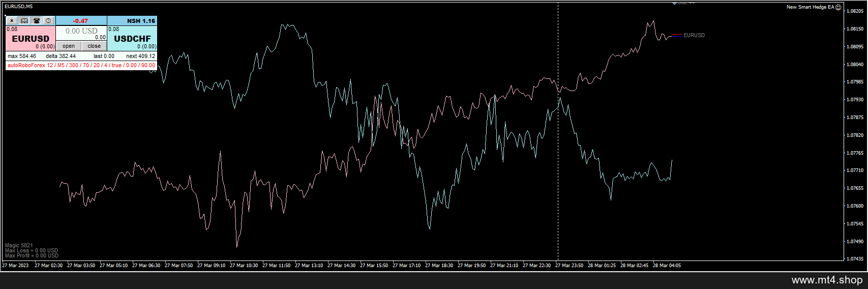Click the 'next 409.12' value
The height and width of the screenshot is (289, 868).
pos(140,56)
